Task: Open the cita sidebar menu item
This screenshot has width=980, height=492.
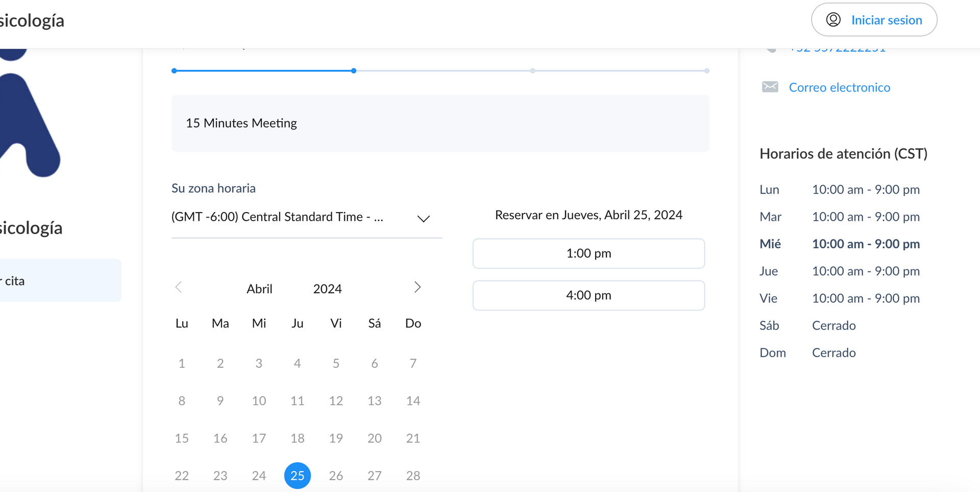Action: pyautogui.click(x=60, y=280)
